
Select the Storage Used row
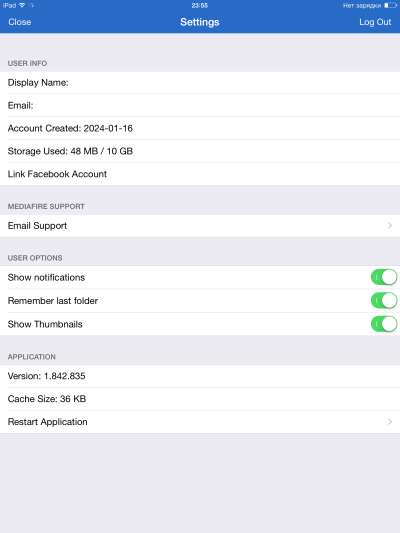tap(200, 151)
